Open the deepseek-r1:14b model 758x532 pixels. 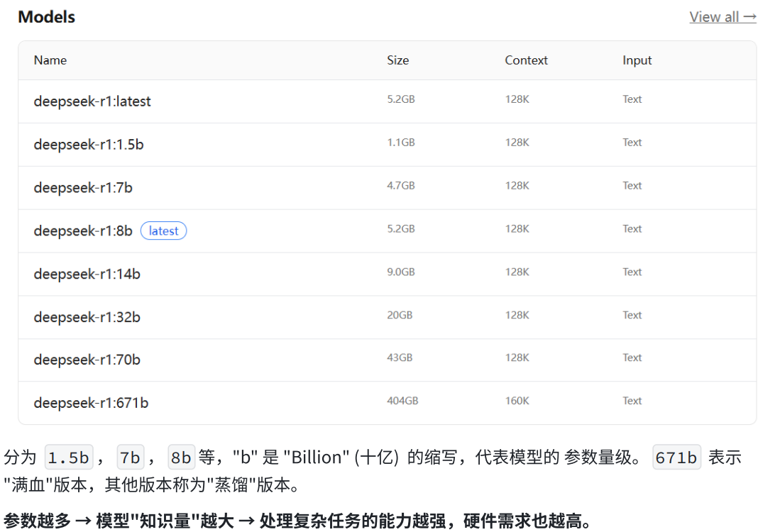click(87, 274)
